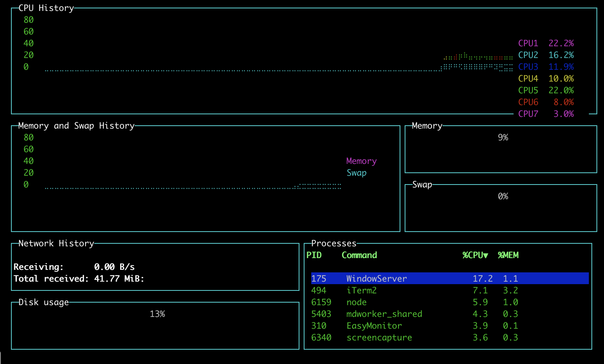This screenshot has height=364, width=604.
Task: Click the Memory legend label in history chart
Action: coord(361,161)
